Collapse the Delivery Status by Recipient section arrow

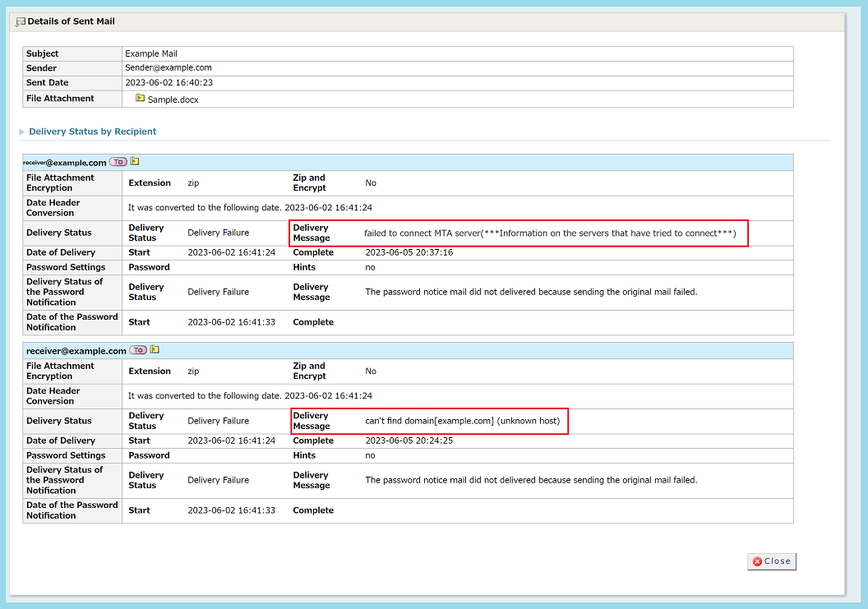click(21, 131)
